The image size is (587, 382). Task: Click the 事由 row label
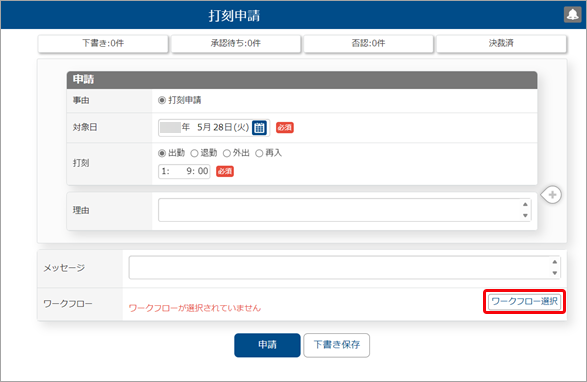click(81, 100)
